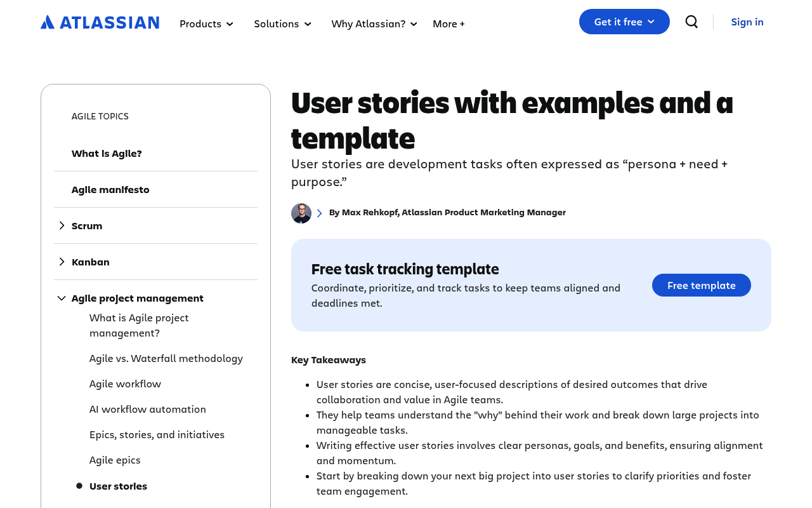
Task: Click the AGILE TOPICS heading
Action: tap(100, 116)
